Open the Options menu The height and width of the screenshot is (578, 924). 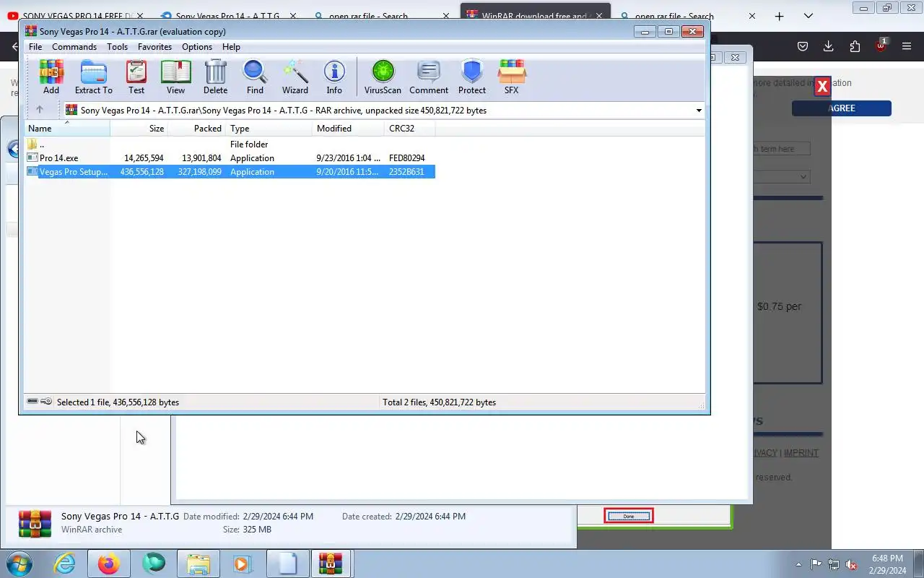pos(197,47)
